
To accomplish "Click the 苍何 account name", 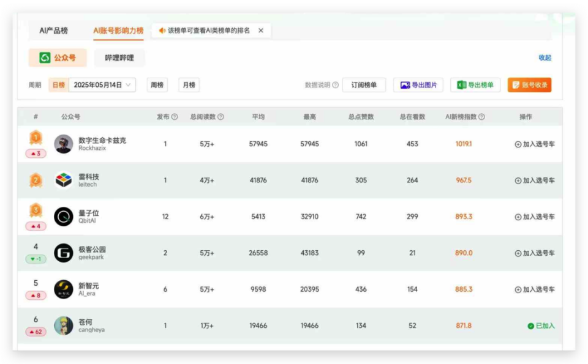I will [x=85, y=322].
